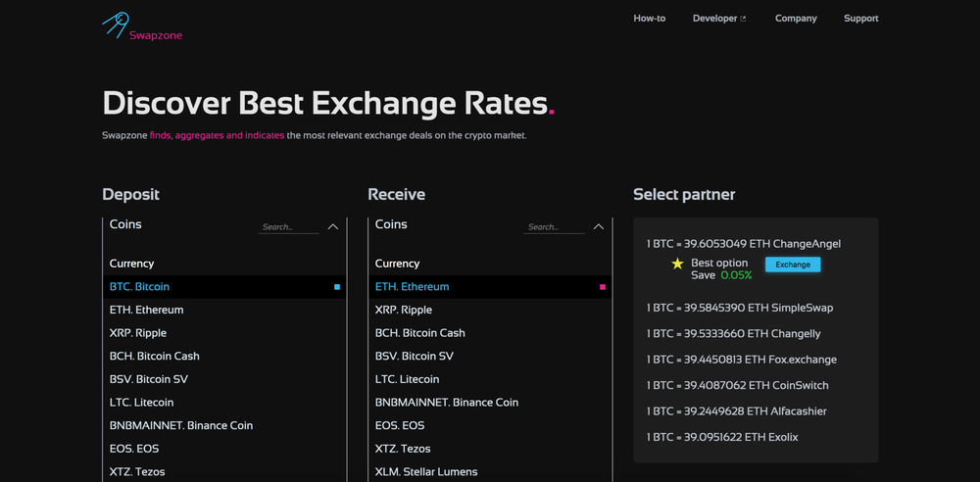Viewport: 980px width, 482px height.
Task: Choose the Exolix 39.0951622 ETH offer
Action: [x=722, y=437]
